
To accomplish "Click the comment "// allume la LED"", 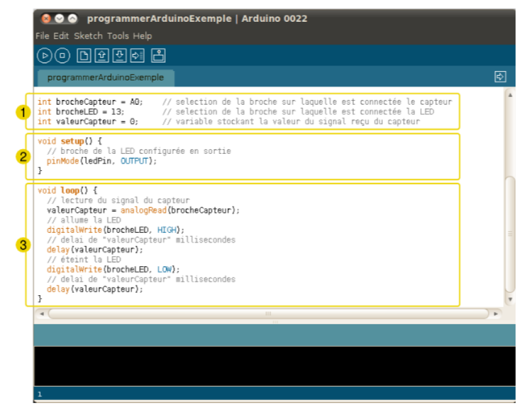I will 84,220.
